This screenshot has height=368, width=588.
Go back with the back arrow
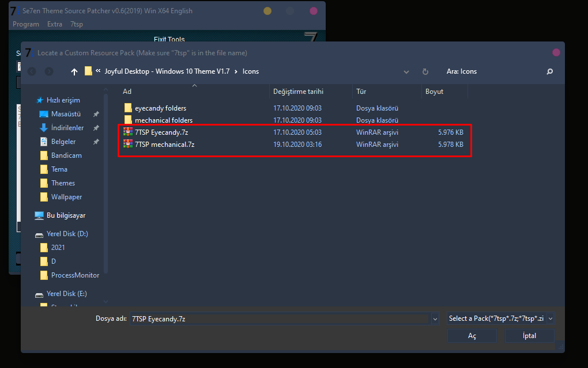pyautogui.click(x=32, y=71)
